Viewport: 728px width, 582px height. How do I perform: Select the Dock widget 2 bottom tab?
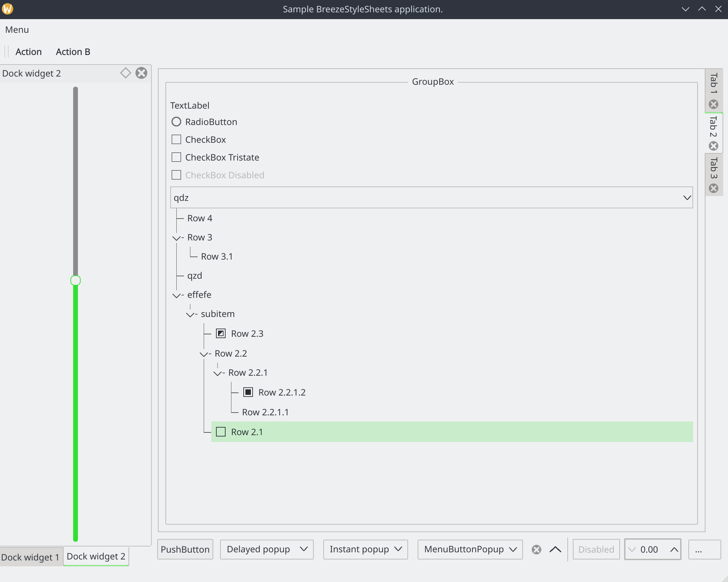(x=96, y=556)
